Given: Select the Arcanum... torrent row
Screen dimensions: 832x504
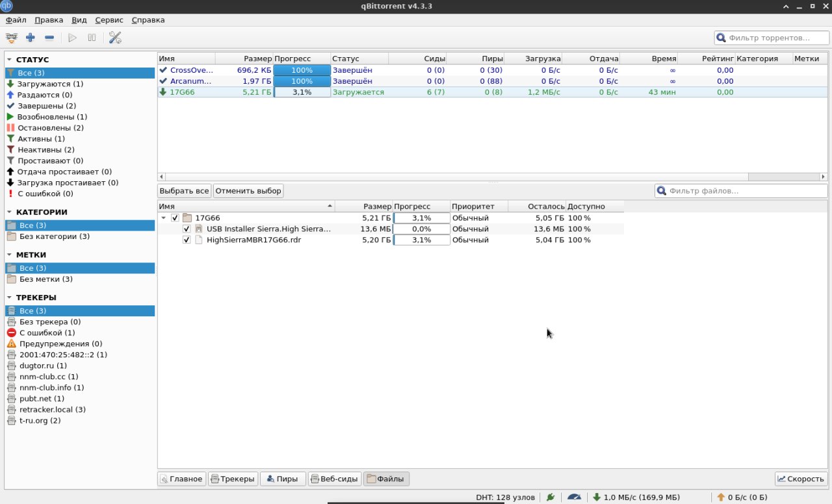Looking at the screenshot, I should coord(492,81).
